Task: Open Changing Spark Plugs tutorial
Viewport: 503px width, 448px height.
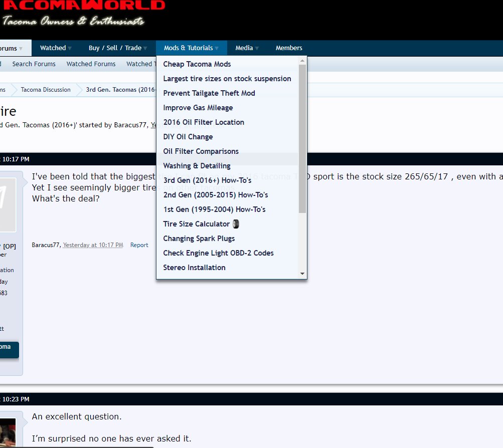Action: 199,239
